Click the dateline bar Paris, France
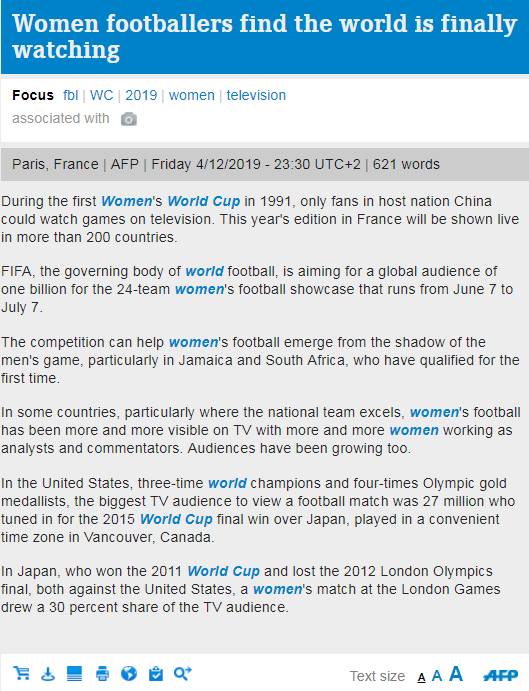529x691 pixels. [264, 164]
